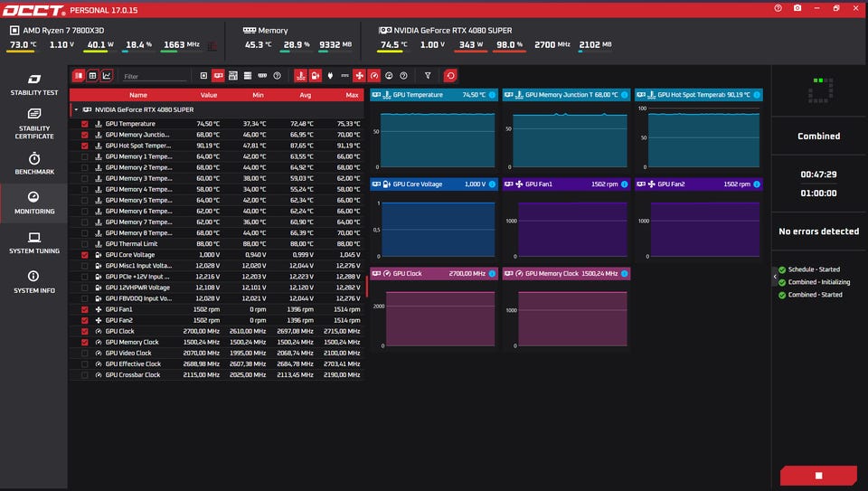The image size is (868, 491).
Task: Uncheck the GPU Temperature checkbox
Action: point(85,124)
